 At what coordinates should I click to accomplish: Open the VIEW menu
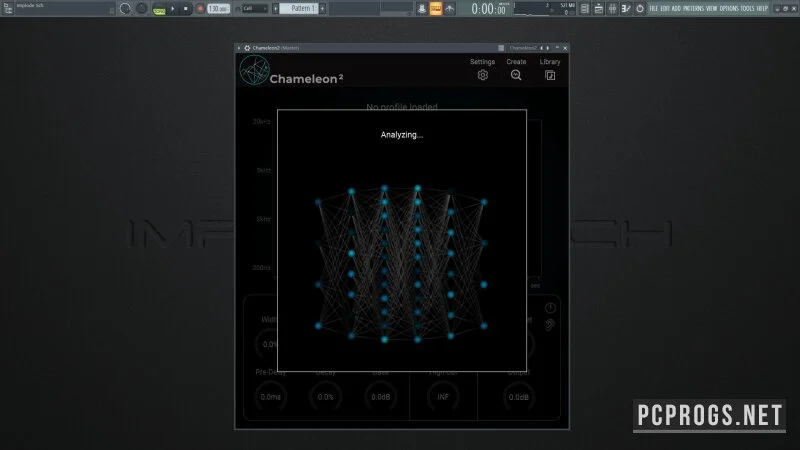tap(711, 9)
